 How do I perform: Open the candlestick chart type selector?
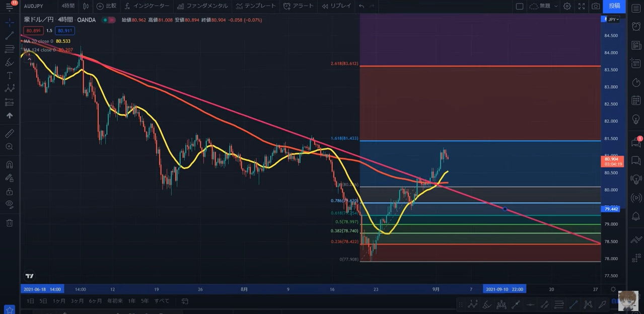pos(86,6)
